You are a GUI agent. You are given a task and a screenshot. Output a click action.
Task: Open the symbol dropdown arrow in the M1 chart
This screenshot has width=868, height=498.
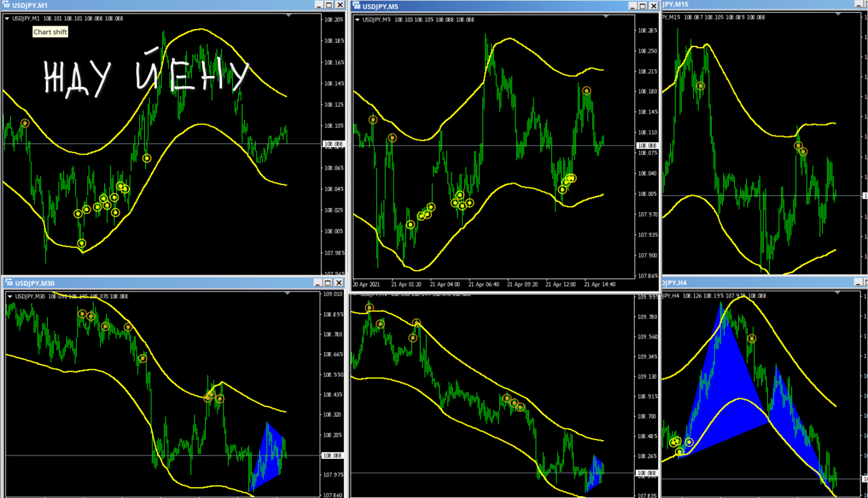[7, 19]
